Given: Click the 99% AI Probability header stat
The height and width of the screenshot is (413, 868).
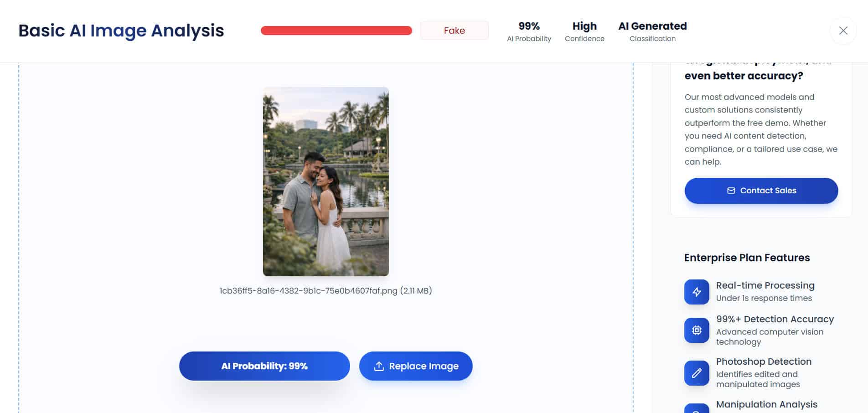Looking at the screenshot, I should [x=529, y=31].
